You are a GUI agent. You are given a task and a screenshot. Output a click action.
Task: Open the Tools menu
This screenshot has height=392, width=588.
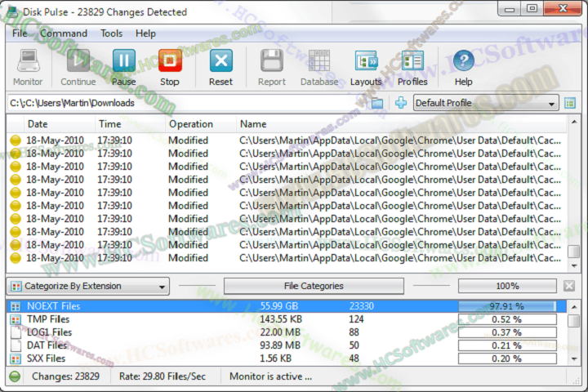pos(111,33)
